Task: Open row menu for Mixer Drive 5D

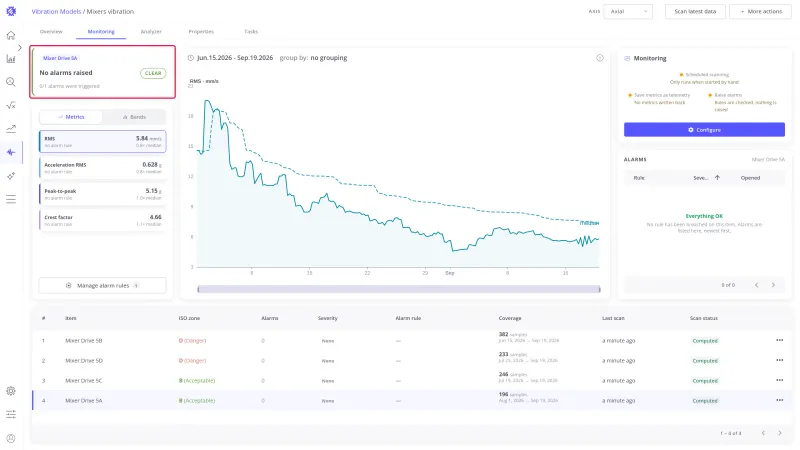Action: (x=780, y=360)
